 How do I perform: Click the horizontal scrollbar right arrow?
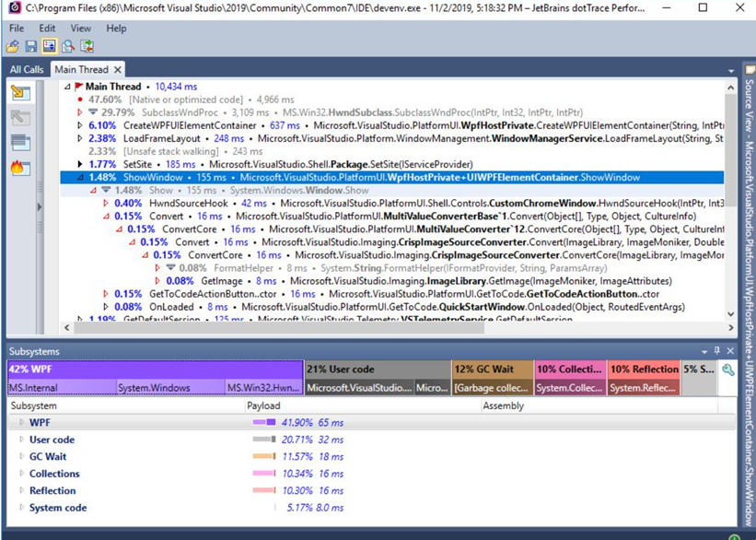click(731, 328)
